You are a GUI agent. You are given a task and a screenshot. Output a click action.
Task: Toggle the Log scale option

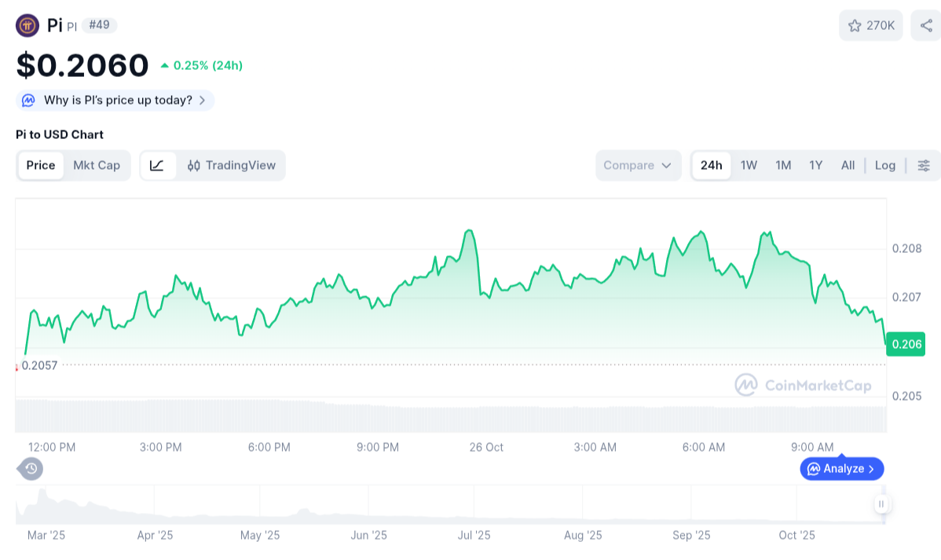tap(884, 165)
